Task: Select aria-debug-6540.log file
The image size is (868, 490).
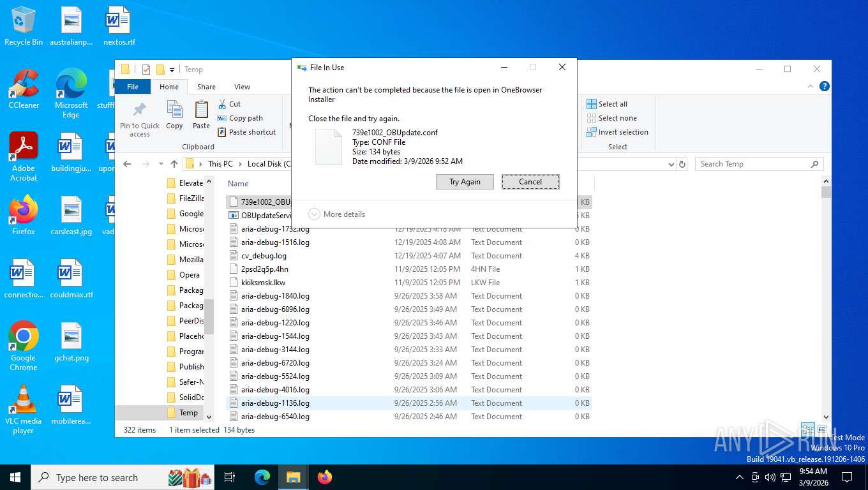Action: [x=408, y=417]
